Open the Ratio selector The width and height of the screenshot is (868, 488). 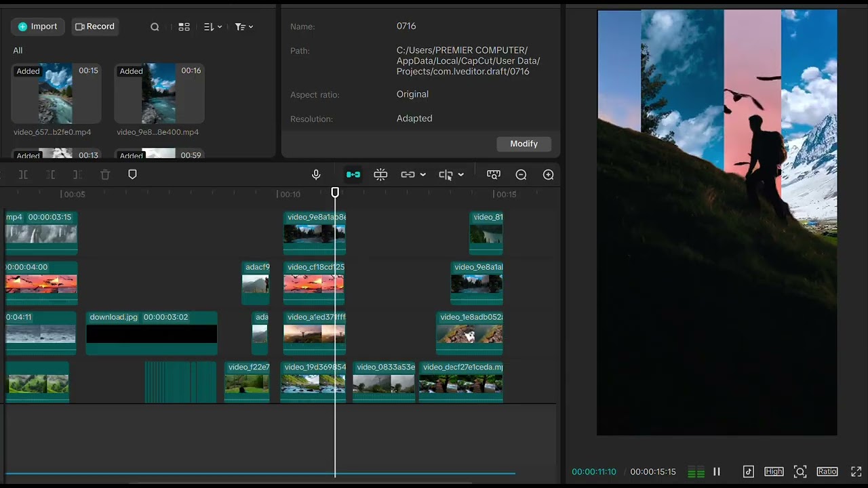[x=827, y=472]
